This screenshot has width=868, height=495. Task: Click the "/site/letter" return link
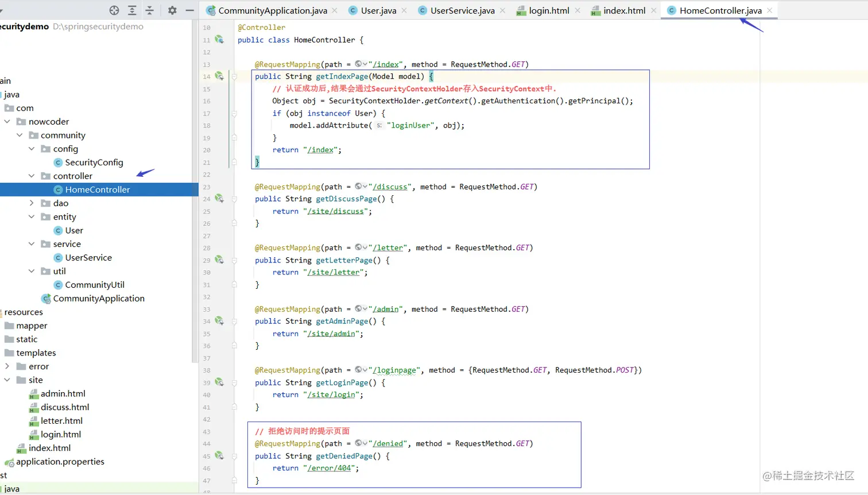tap(333, 272)
